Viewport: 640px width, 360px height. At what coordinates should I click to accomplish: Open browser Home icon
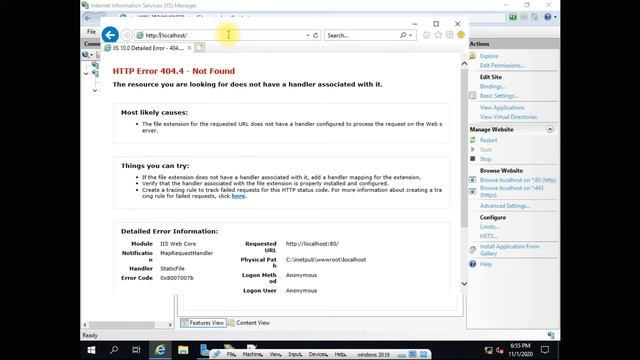pos(427,35)
